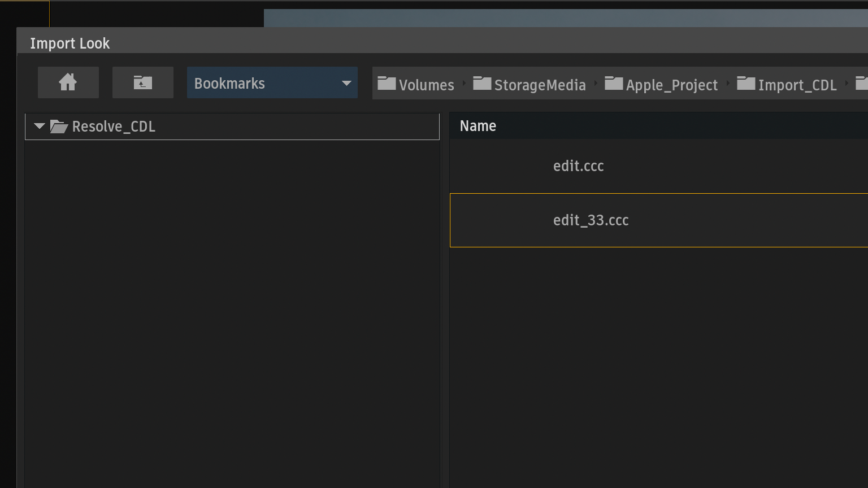The image size is (868, 488).
Task: Click the Volumes folder icon in path
Action: [387, 84]
